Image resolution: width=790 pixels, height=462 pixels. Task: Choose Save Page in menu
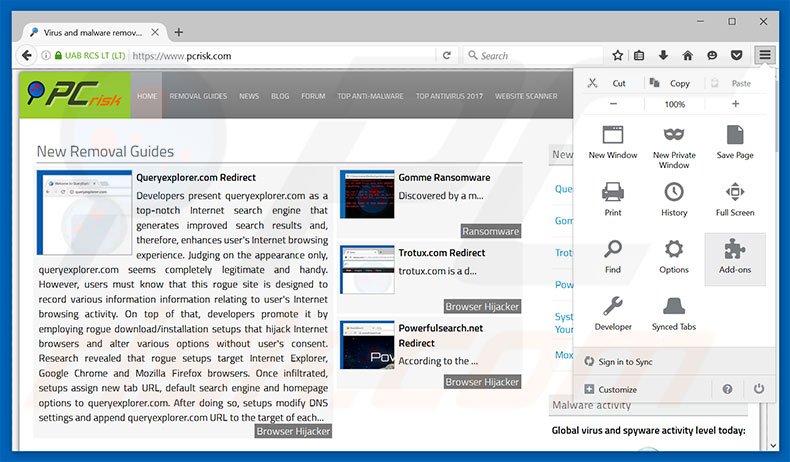[x=735, y=143]
